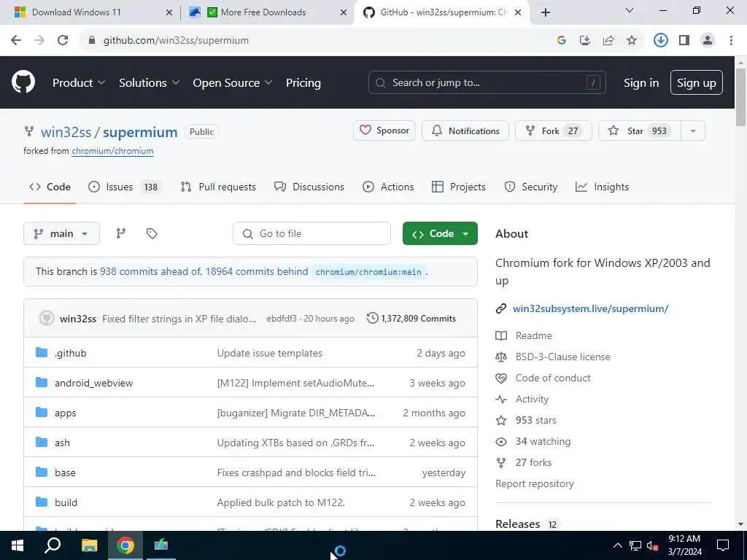Open the Pricing menu item
747x560 pixels.
click(x=303, y=82)
